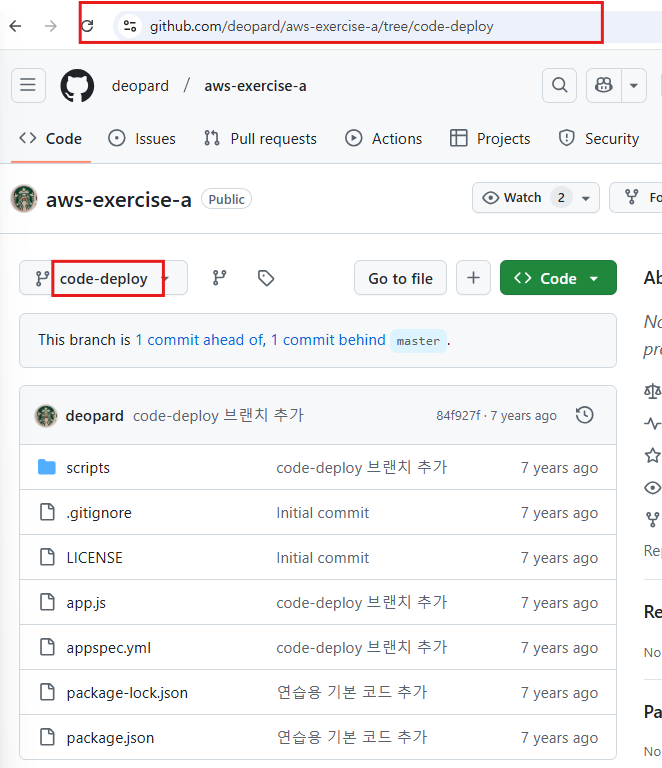View all branches icon
The width and height of the screenshot is (662, 768).
pos(219,278)
